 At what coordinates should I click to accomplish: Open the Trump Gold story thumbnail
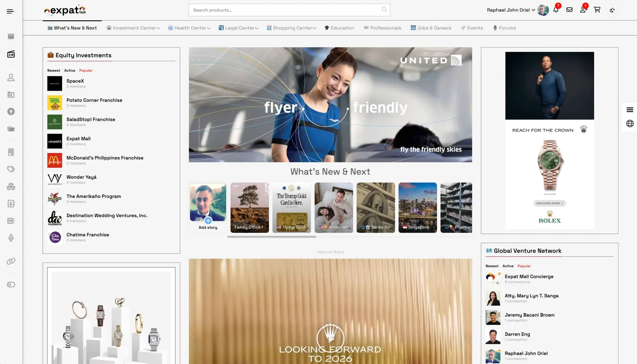coord(292,207)
